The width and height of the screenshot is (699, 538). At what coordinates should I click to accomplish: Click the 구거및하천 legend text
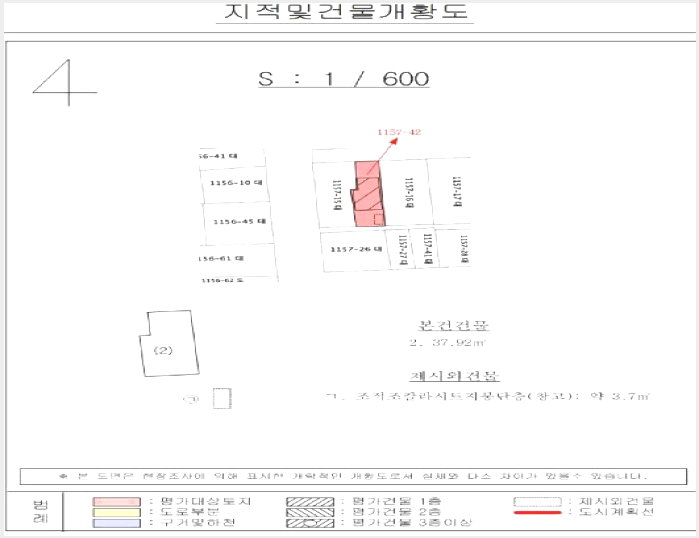[197, 522]
